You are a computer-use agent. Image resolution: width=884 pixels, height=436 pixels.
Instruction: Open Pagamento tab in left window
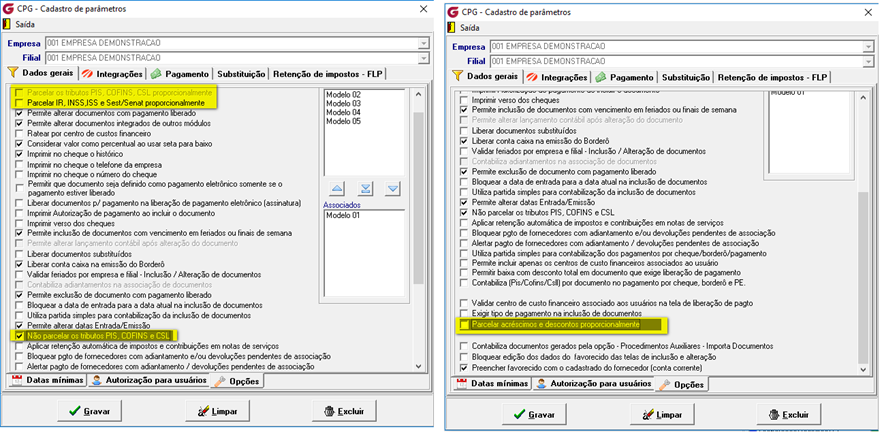(180, 74)
